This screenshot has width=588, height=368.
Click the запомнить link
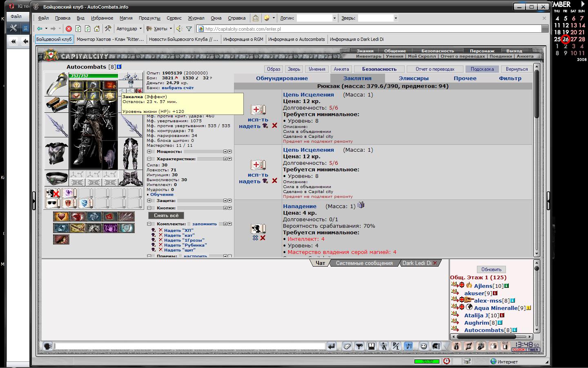click(204, 224)
